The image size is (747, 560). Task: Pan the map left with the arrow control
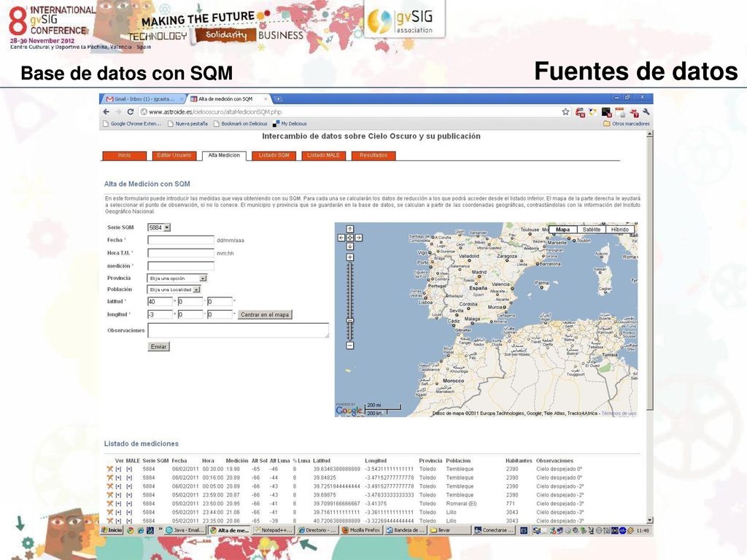click(341, 238)
